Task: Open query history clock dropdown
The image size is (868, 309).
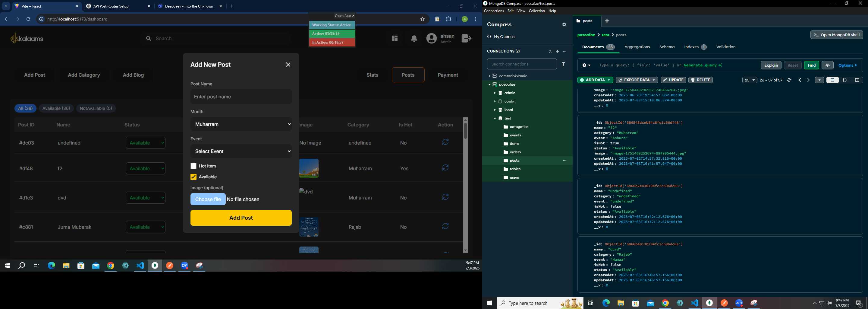Action: coord(586,65)
